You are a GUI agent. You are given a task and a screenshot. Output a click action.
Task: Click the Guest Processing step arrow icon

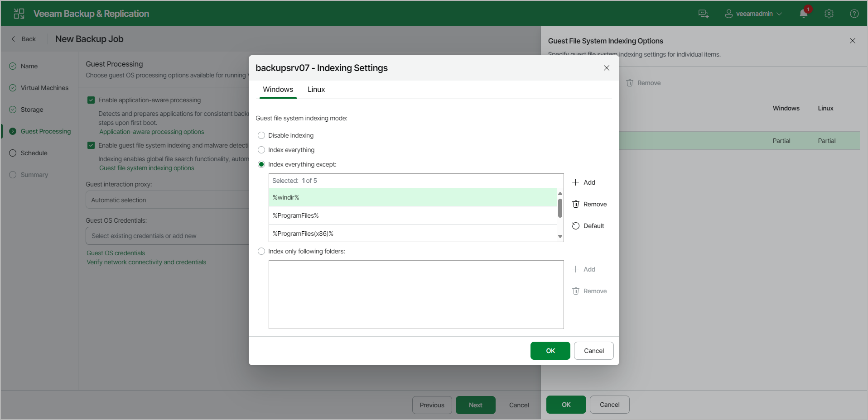coord(13,131)
